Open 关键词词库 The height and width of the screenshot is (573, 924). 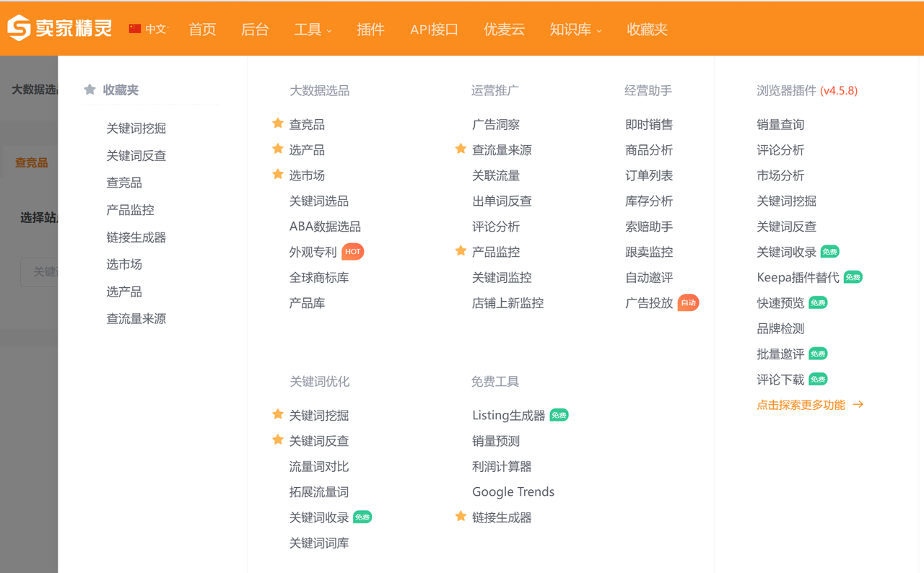pyautogui.click(x=319, y=543)
